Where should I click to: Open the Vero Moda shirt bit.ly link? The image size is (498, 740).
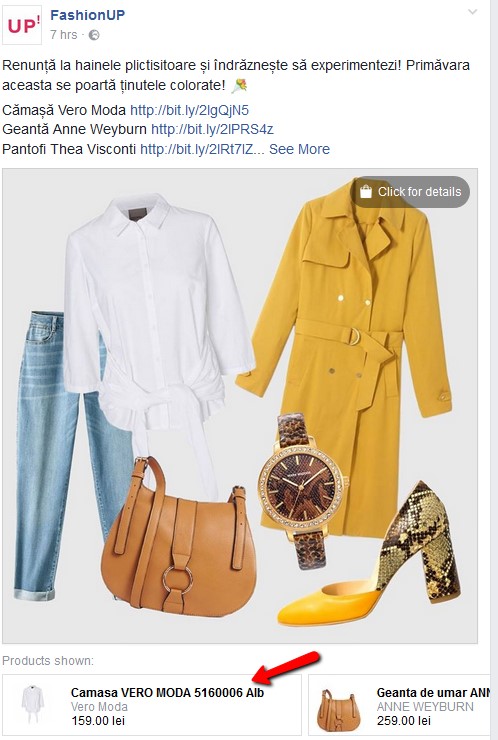189,110
